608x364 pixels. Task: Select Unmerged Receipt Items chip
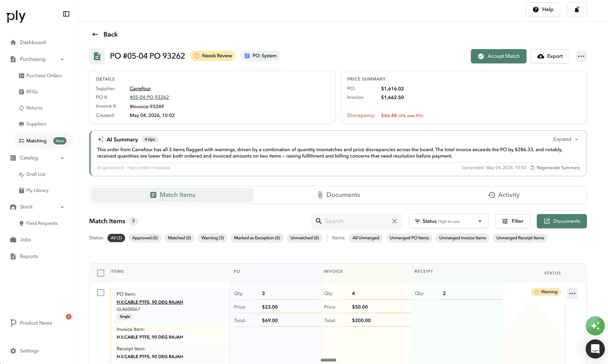pos(520,238)
